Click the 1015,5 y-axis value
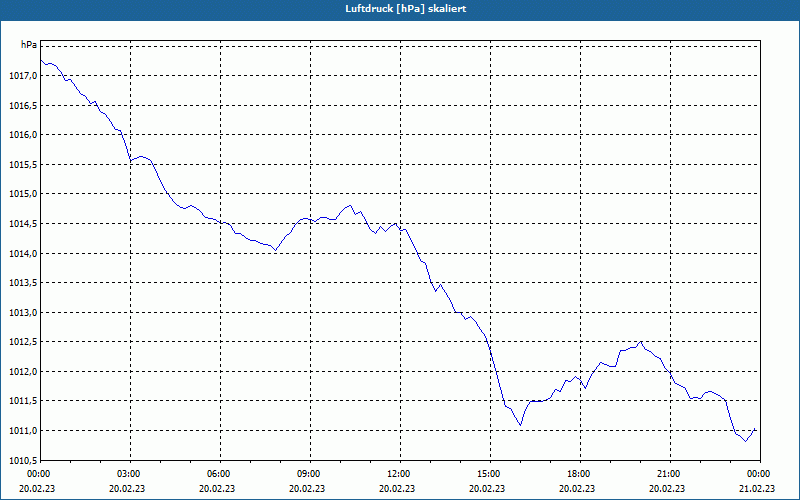This screenshot has width=800, height=500. pyautogui.click(x=22, y=165)
